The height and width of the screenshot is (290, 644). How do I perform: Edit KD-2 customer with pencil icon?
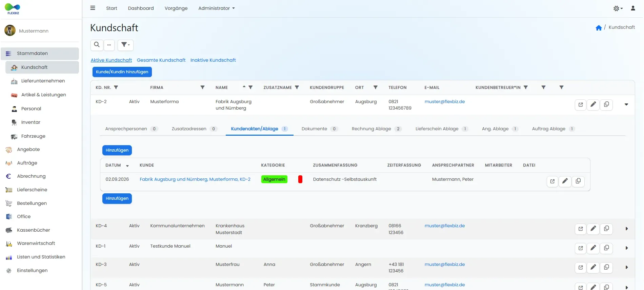[x=593, y=104]
